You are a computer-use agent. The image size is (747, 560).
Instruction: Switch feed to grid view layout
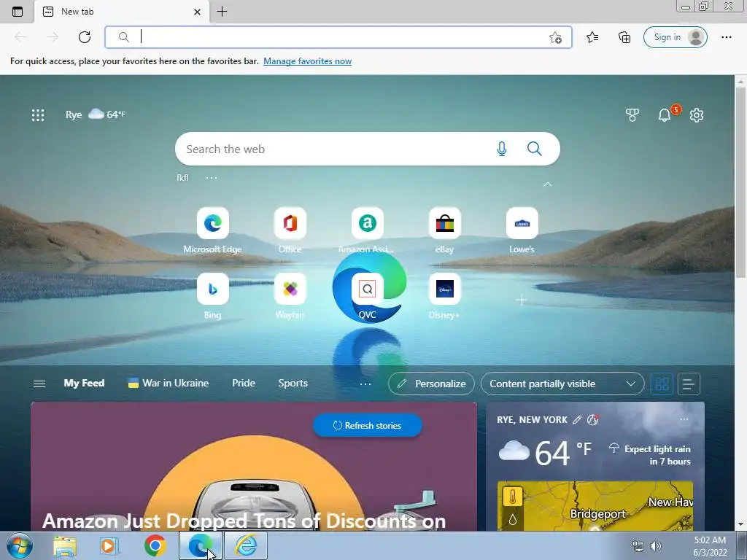[662, 384]
